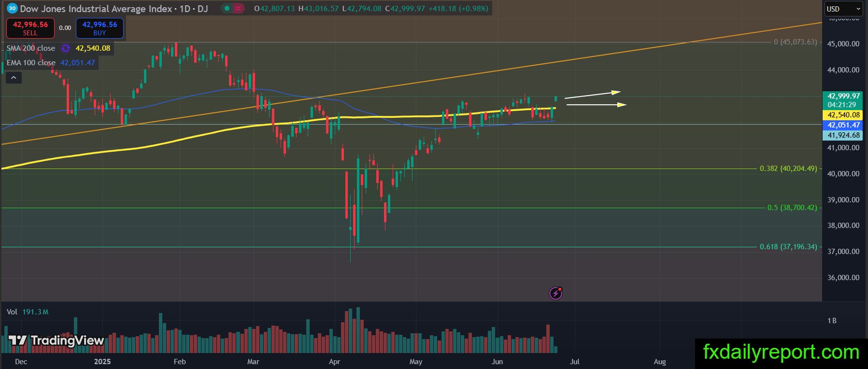Screen dimensions: 868x369
Task: Select the SMA 200 close indicator legend
Action: (x=31, y=48)
